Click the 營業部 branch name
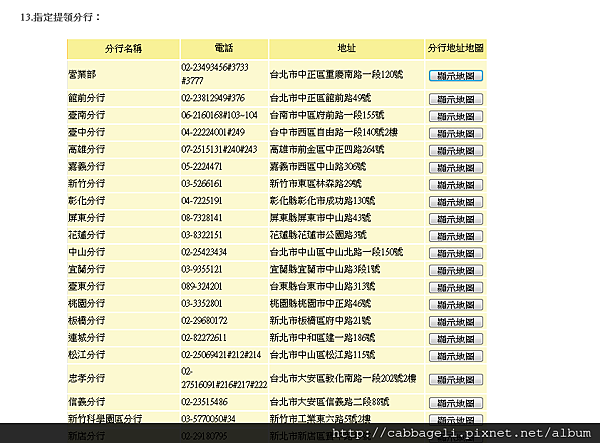 tap(82, 75)
